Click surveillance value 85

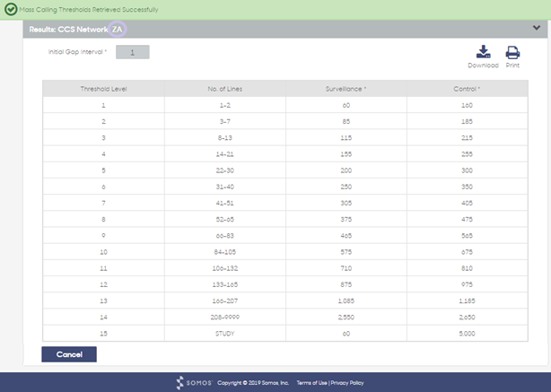[x=346, y=121]
